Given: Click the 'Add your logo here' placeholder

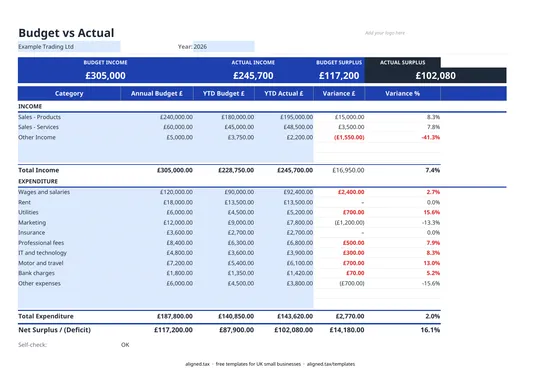Looking at the screenshot, I should tap(385, 33).
